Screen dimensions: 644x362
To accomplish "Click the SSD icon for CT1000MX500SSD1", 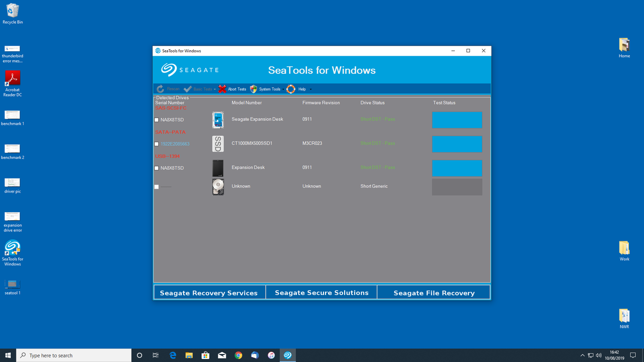I will 218,144.
